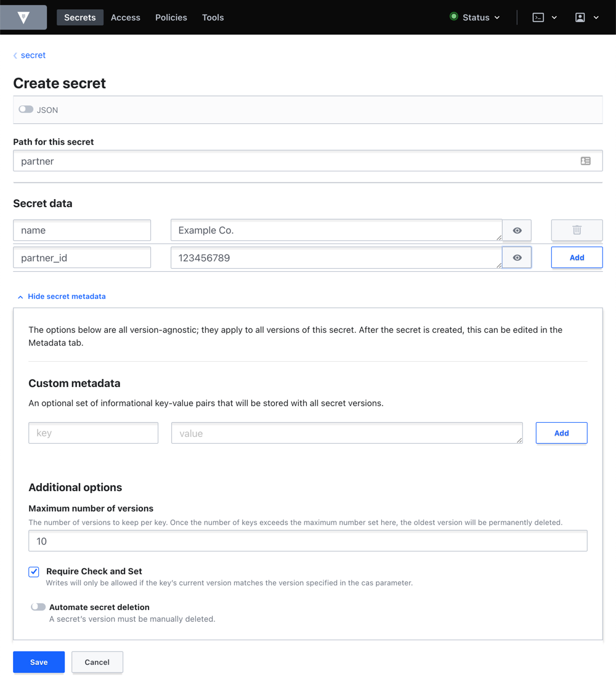The height and width of the screenshot is (681, 616).
Task: Expand the user menu chevron
Action: (x=596, y=17)
